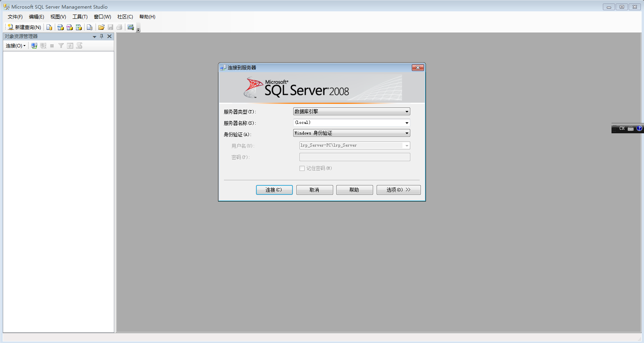Click the language bar keyboard icon
The height and width of the screenshot is (343, 644).
pos(631,129)
